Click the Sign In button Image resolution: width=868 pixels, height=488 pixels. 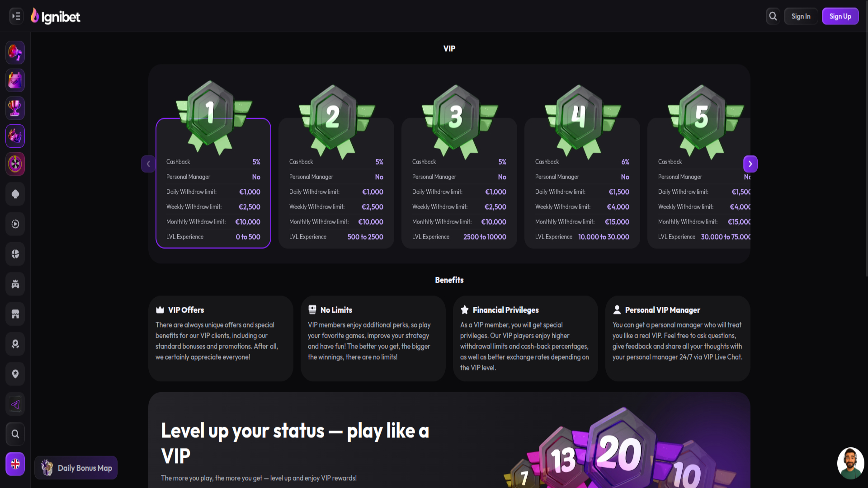801,16
